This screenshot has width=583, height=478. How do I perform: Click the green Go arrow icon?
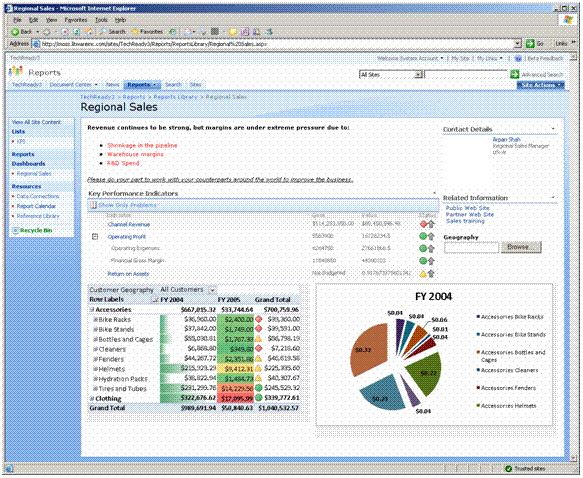(530, 43)
